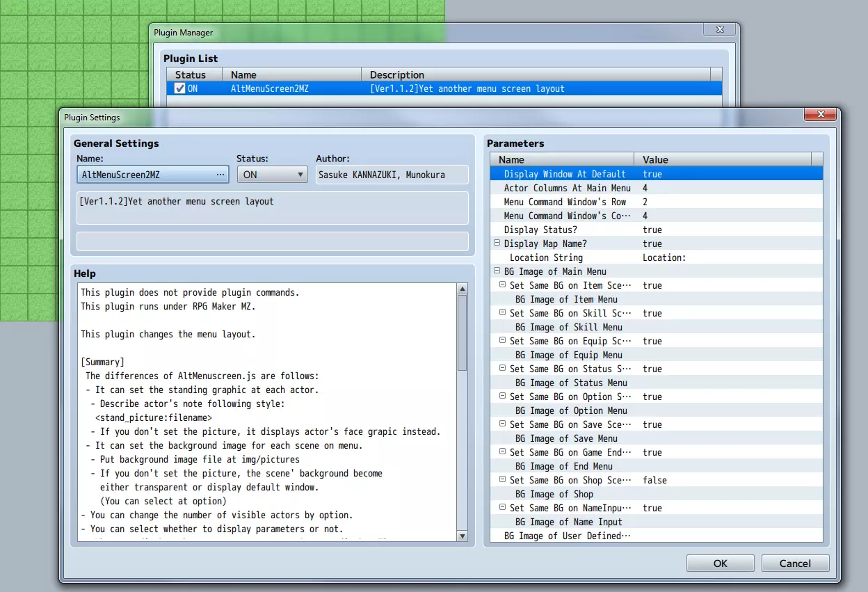
Task: Uncheck the AltMenuScreen2MZ ON status checkbox
Action: [x=180, y=89]
